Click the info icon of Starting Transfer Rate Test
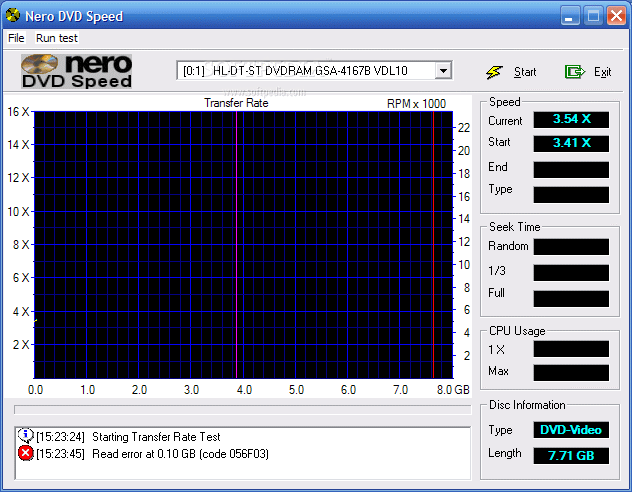632x492 pixels. [x=25, y=436]
